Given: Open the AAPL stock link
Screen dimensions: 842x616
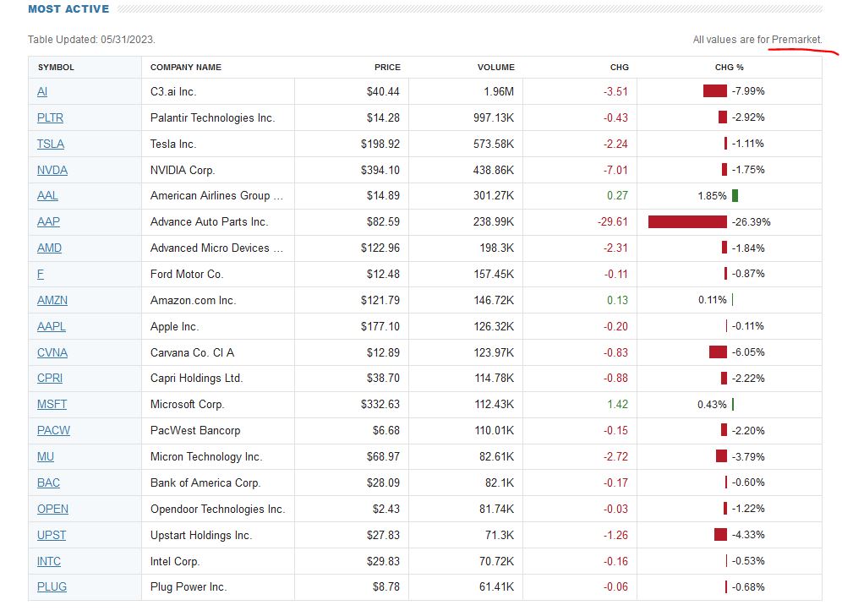Looking at the screenshot, I should (x=52, y=326).
